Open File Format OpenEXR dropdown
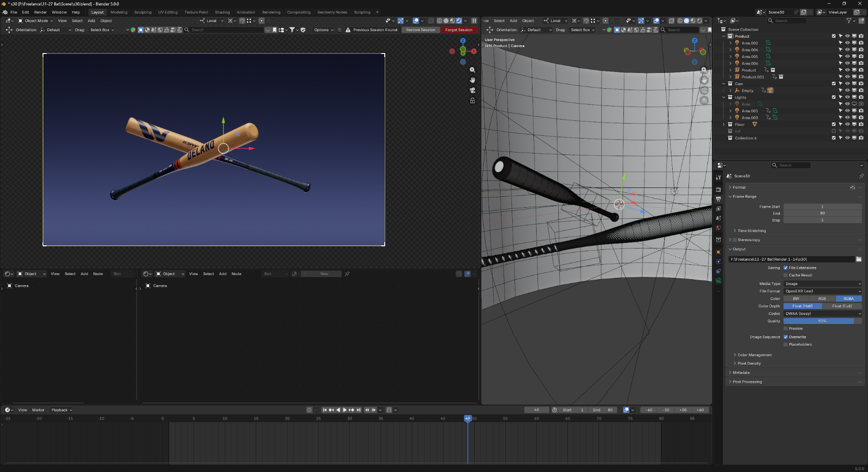The width and height of the screenshot is (868, 472). 822,291
